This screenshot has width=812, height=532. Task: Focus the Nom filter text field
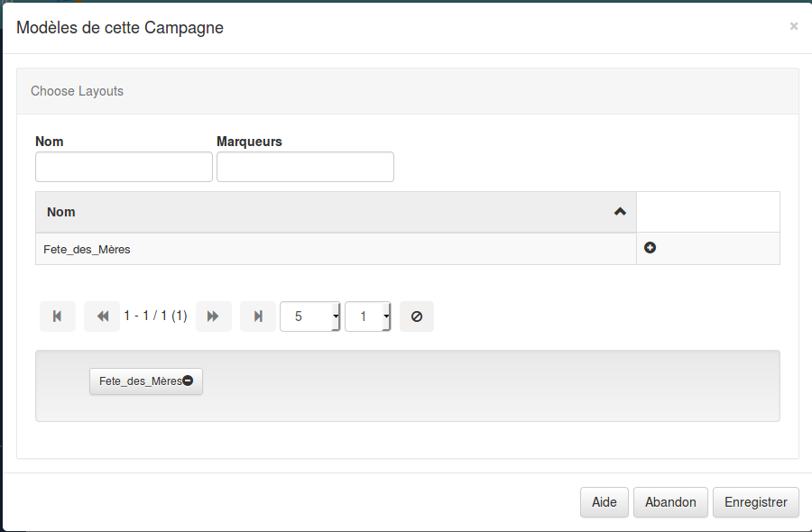click(x=124, y=167)
